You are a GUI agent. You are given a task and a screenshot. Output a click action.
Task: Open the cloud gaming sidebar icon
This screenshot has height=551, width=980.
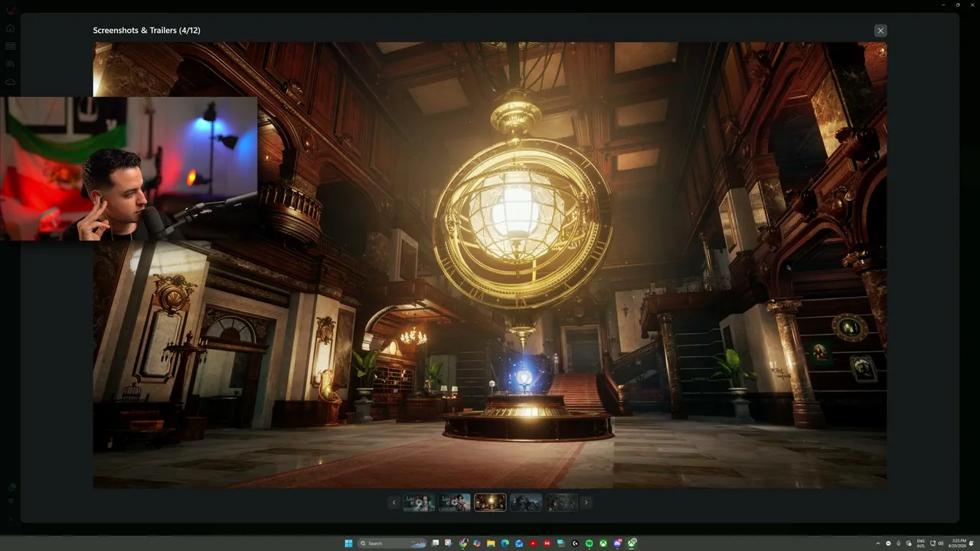[x=11, y=82]
